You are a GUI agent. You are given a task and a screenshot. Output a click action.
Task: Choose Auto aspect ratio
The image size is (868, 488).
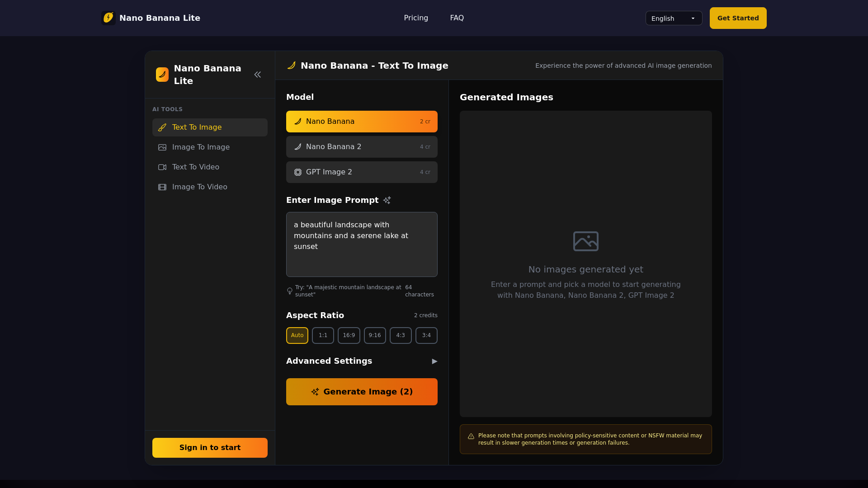(297, 335)
